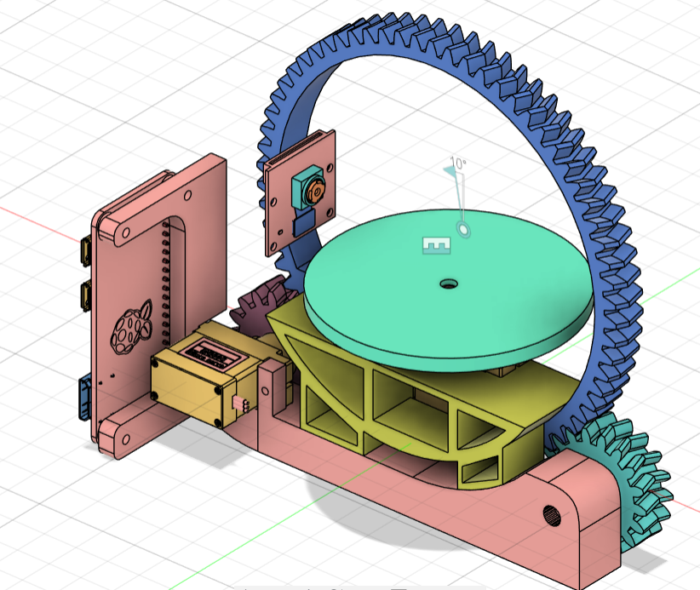Select the teal joint angle flag marker
Image resolution: width=700 pixels, height=590 pixels.
pos(450,171)
